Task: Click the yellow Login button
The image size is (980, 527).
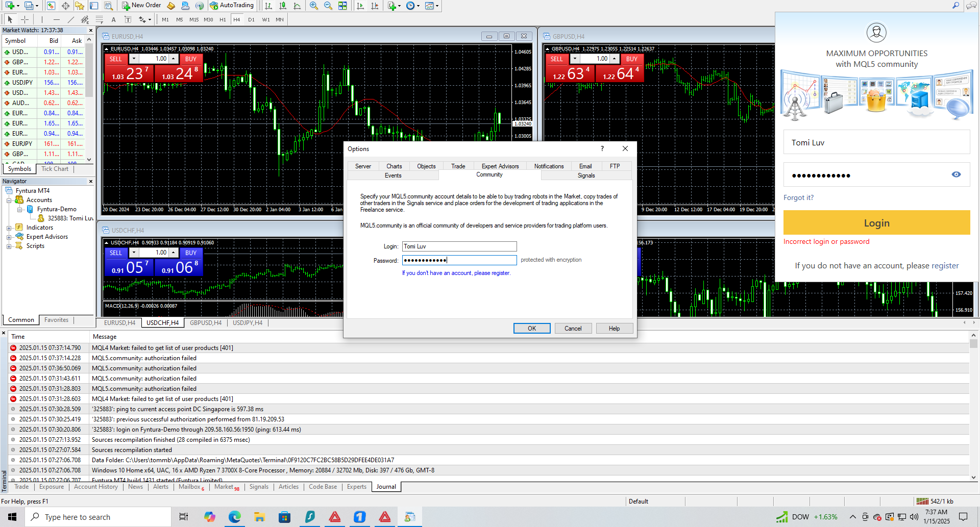Action: pyautogui.click(x=876, y=223)
